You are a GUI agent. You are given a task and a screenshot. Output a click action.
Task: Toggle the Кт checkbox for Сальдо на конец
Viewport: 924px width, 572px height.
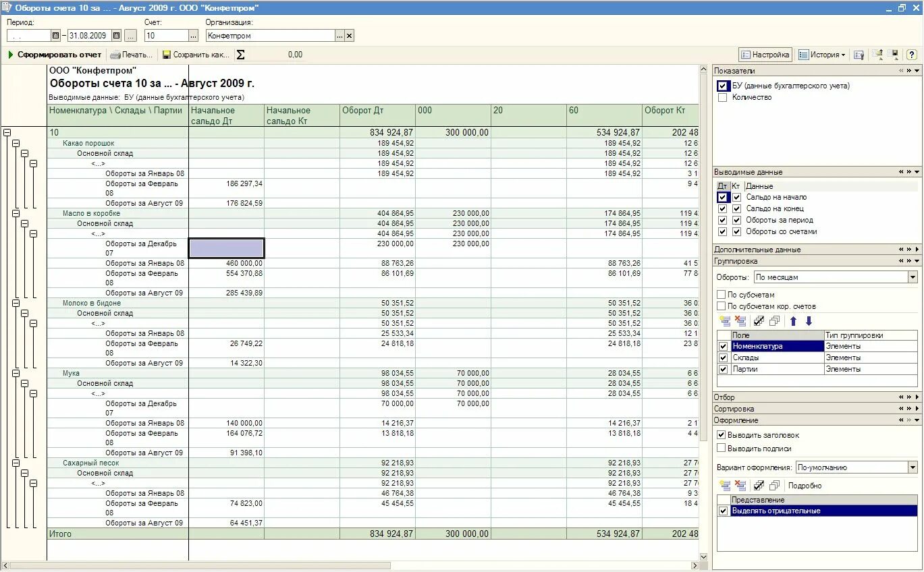(736, 208)
